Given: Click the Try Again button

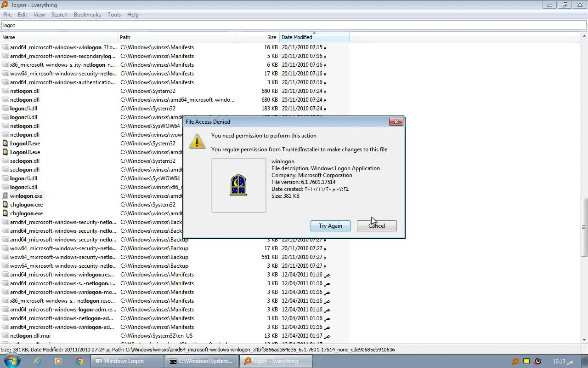Looking at the screenshot, I should pos(330,226).
